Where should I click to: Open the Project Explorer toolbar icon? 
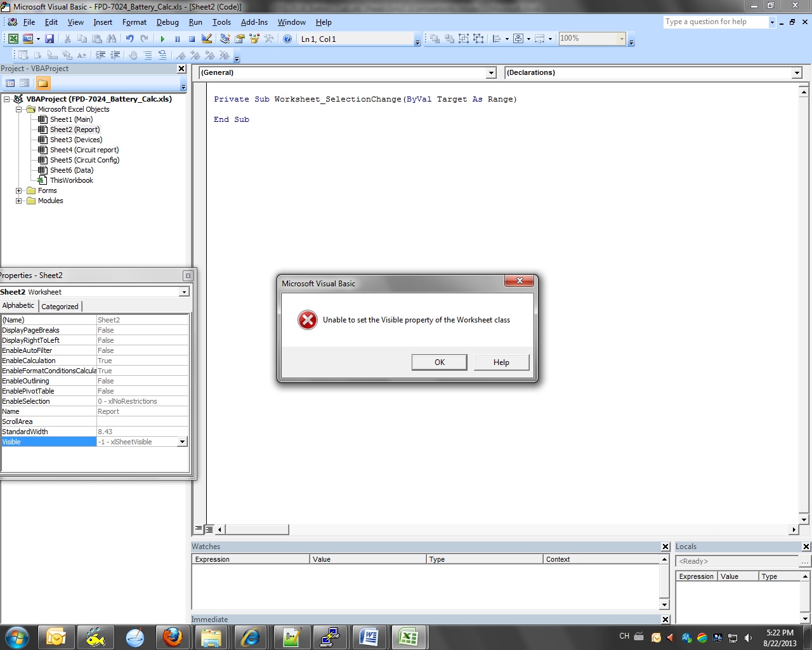click(x=225, y=39)
